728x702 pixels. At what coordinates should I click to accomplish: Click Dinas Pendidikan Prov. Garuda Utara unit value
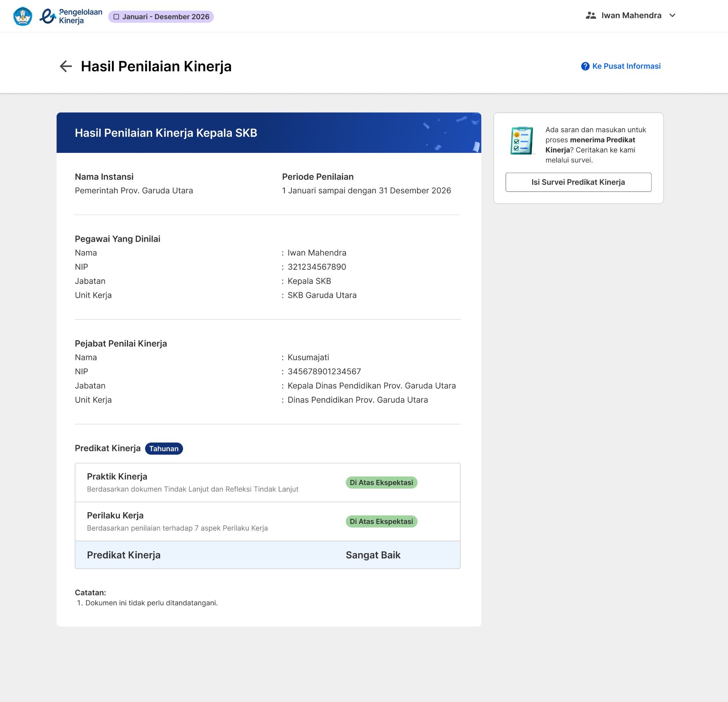358,400
